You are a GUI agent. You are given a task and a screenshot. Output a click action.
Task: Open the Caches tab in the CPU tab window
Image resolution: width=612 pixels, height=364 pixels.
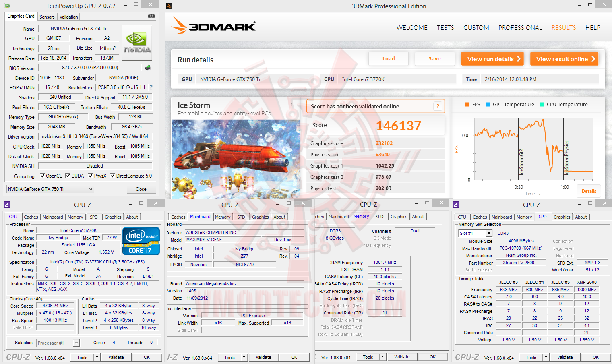(31, 217)
